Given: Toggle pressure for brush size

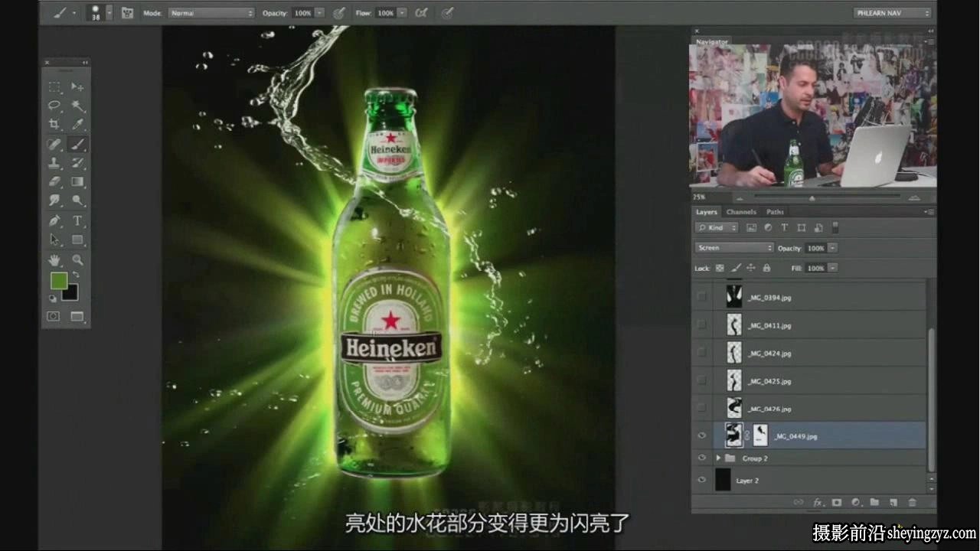Looking at the screenshot, I should coord(447,13).
